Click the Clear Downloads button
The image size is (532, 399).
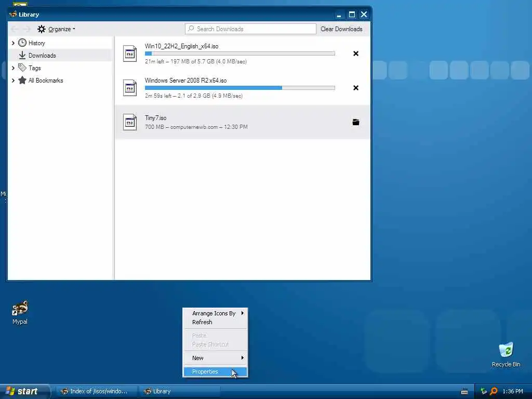(x=341, y=29)
